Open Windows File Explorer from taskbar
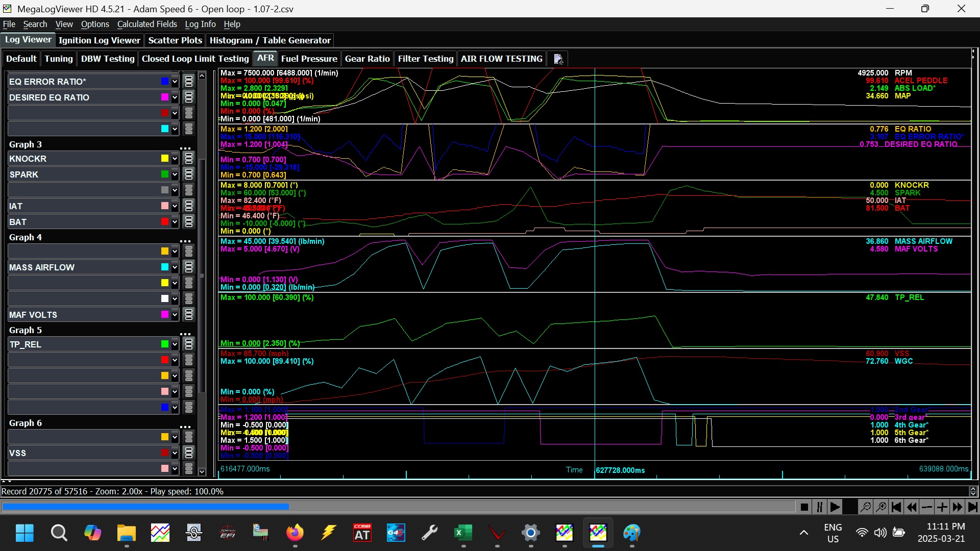Image resolution: width=980 pixels, height=551 pixels. coord(126,533)
